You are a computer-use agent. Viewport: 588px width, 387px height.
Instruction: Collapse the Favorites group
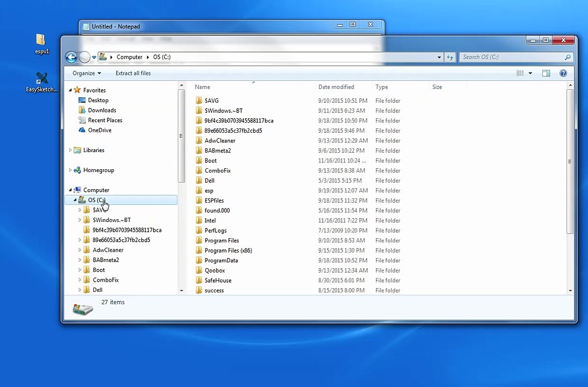70,90
